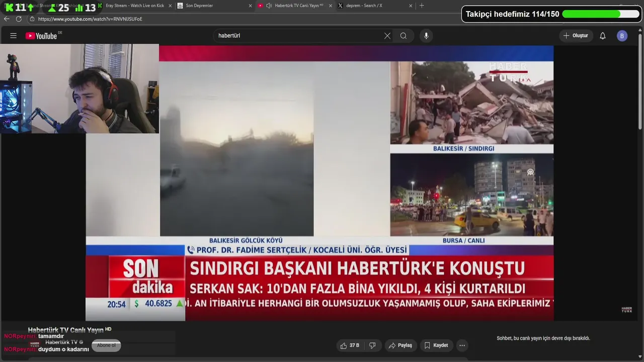Open YouTube notifications bell
The image size is (644, 362).
pyautogui.click(x=603, y=36)
